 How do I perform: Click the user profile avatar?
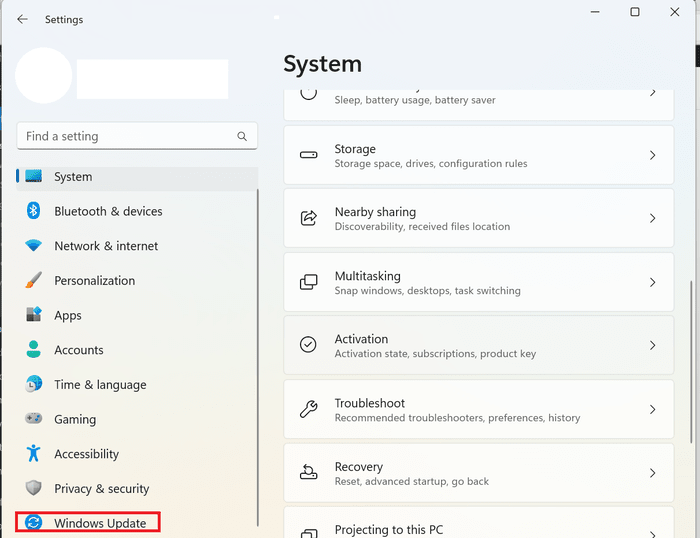coord(43,75)
